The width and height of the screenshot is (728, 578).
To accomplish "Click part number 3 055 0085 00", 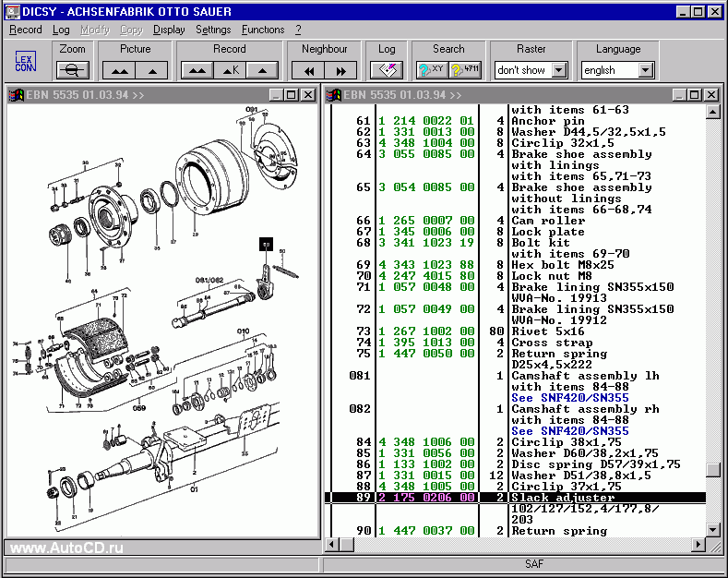I will (426, 154).
